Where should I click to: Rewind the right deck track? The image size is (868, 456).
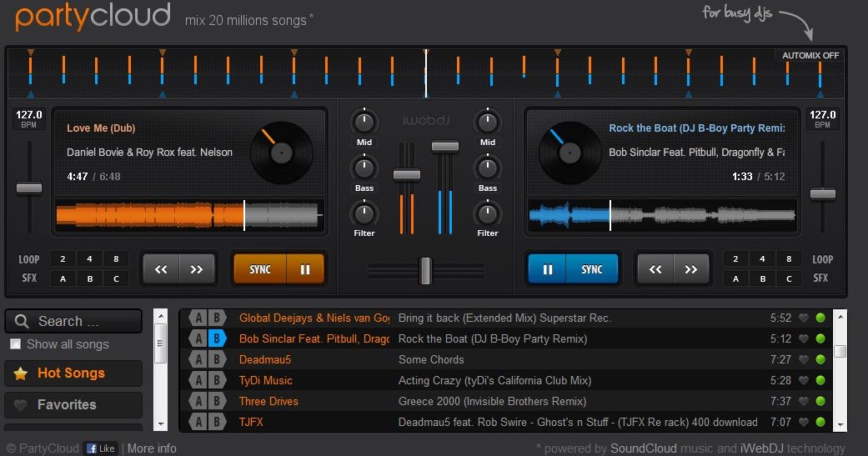(x=655, y=269)
